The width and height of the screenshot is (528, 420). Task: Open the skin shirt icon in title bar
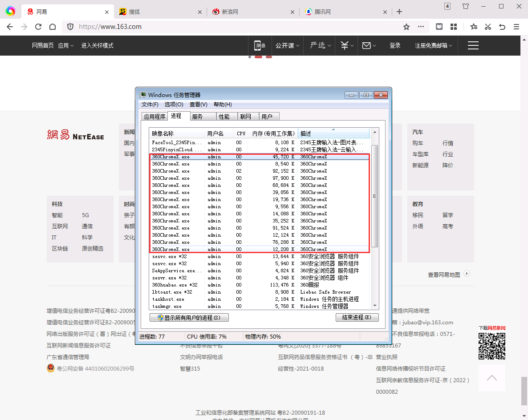pyautogui.click(x=465, y=6)
